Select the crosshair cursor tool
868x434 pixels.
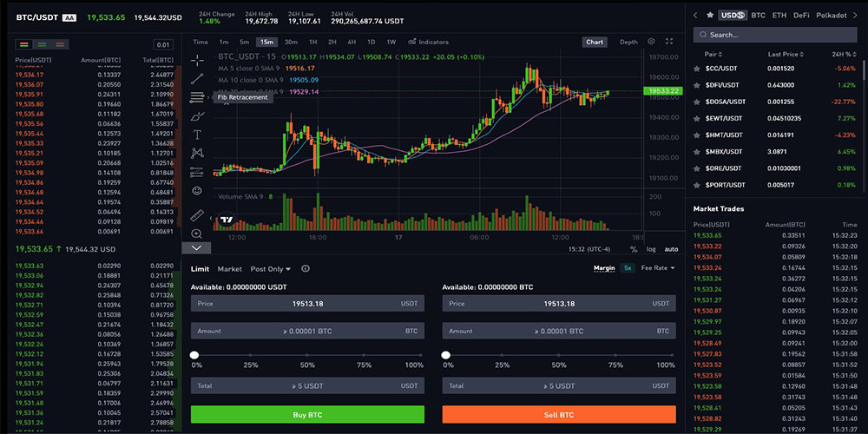pyautogui.click(x=197, y=61)
